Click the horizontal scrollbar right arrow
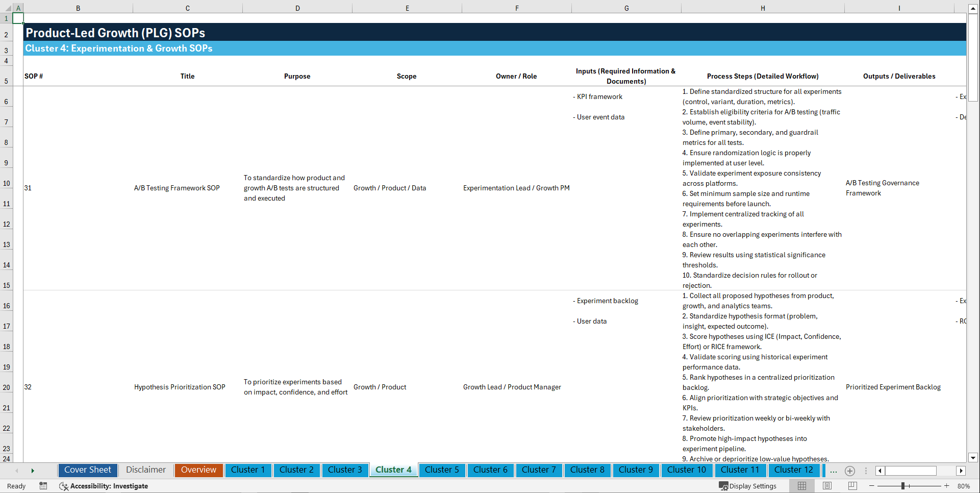Image resolution: width=980 pixels, height=493 pixels. click(x=961, y=471)
